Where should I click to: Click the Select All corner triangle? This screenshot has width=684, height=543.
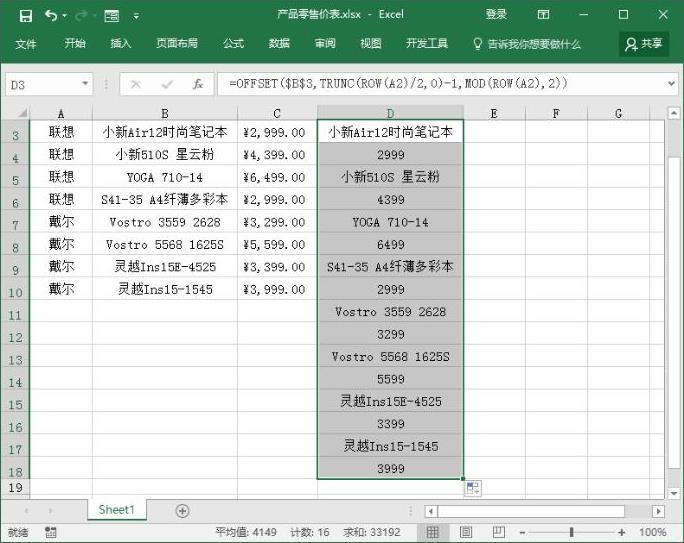pyautogui.click(x=22, y=113)
